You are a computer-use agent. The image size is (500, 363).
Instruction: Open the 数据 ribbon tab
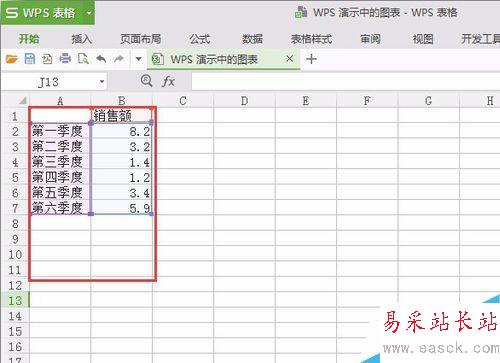(x=252, y=39)
